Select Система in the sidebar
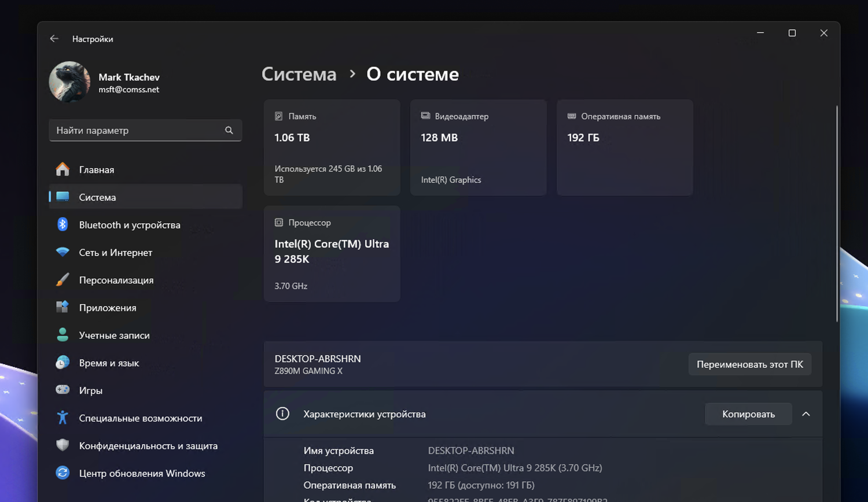Image resolution: width=868 pixels, height=502 pixels. 145,197
